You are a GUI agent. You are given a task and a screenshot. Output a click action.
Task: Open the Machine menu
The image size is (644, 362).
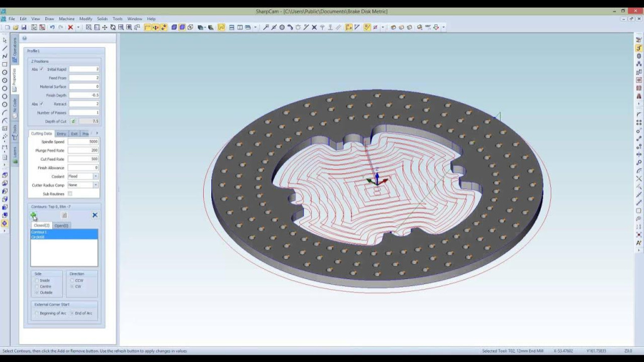pyautogui.click(x=67, y=19)
